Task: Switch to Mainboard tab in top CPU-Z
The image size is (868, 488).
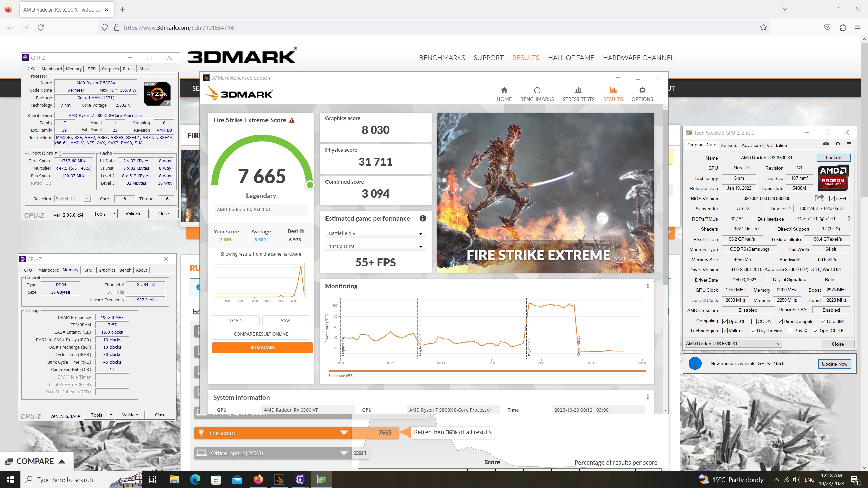Action: pos(52,69)
